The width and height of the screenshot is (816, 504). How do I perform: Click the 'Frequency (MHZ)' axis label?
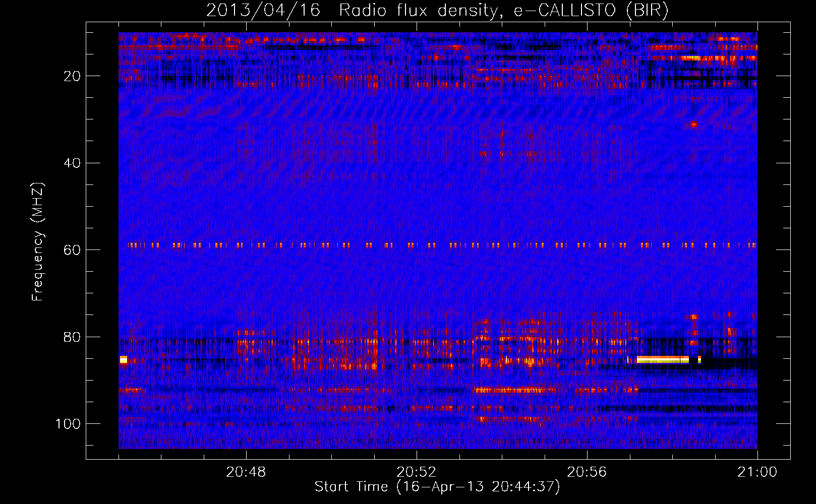38,242
